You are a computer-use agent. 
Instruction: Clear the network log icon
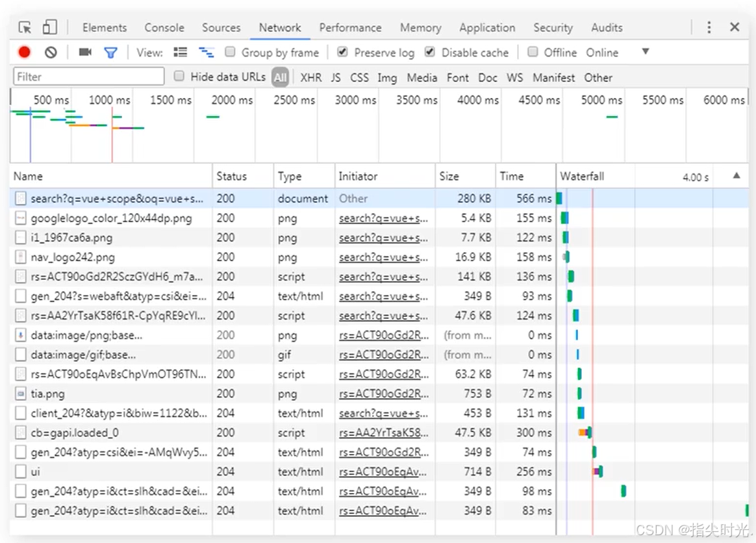click(51, 52)
